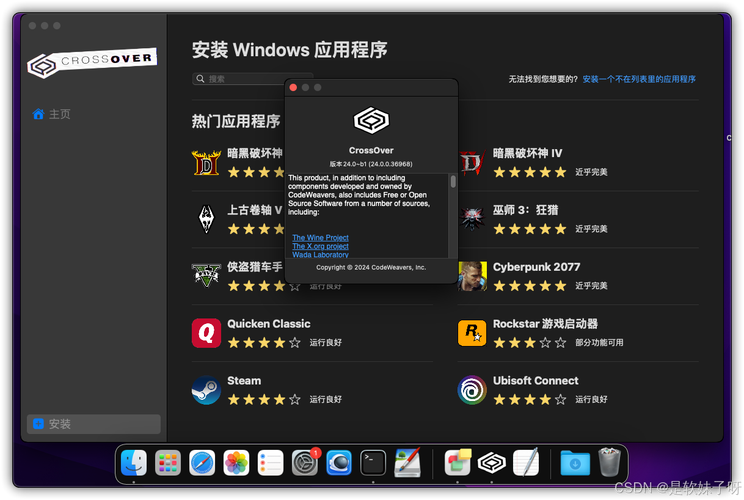Open the Diablo IV app icon
744x500 pixels.
click(x=472, y=163)
